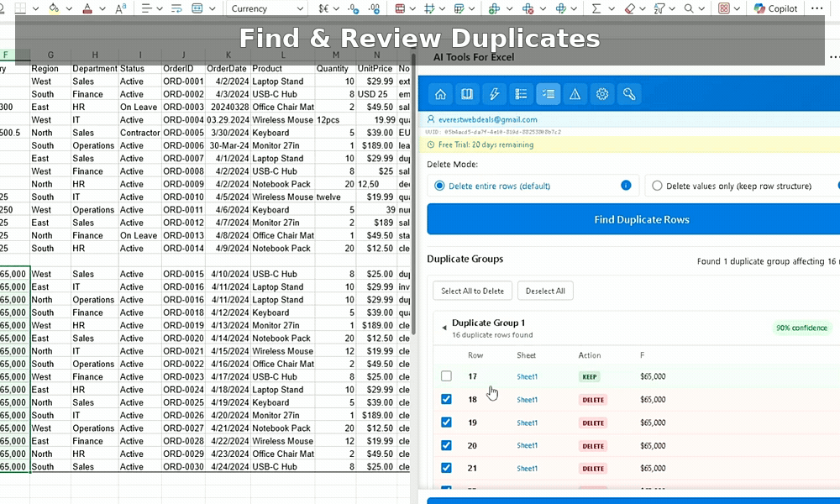Image resolution: width=840 pixels, height=504 pixels.
Task: Open the gear settings icon in add-in
Action: coord(601,94)
